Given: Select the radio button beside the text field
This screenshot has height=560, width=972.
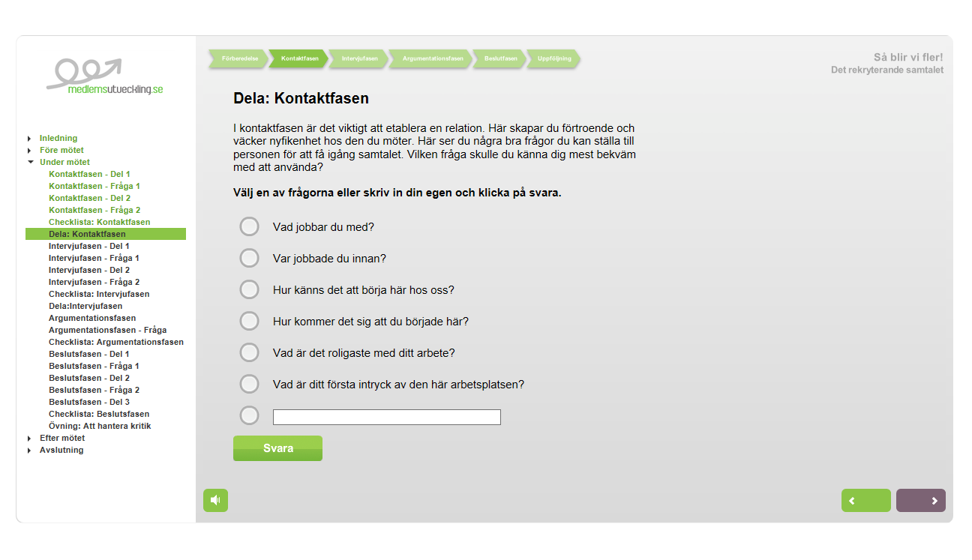Looking at the screenshot, I should 249,415.
